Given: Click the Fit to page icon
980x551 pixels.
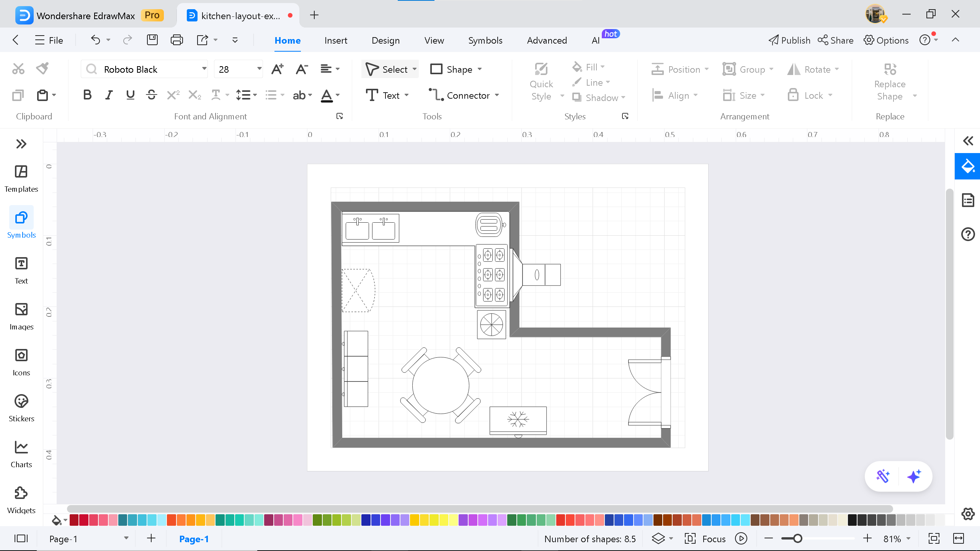Looking at the screenshot, I should pyautogui.click(x=934, y=539).
